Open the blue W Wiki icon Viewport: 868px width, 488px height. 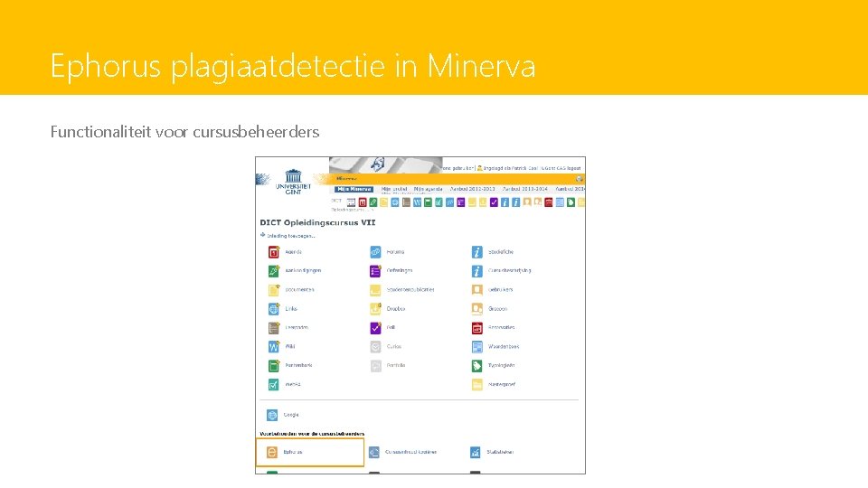(x=273, y=347)
